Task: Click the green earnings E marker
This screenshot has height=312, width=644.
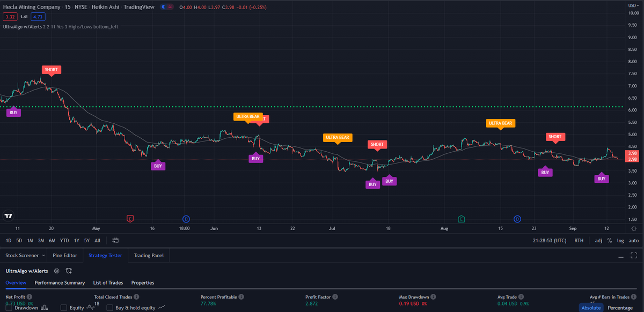Action: [461, 219]
